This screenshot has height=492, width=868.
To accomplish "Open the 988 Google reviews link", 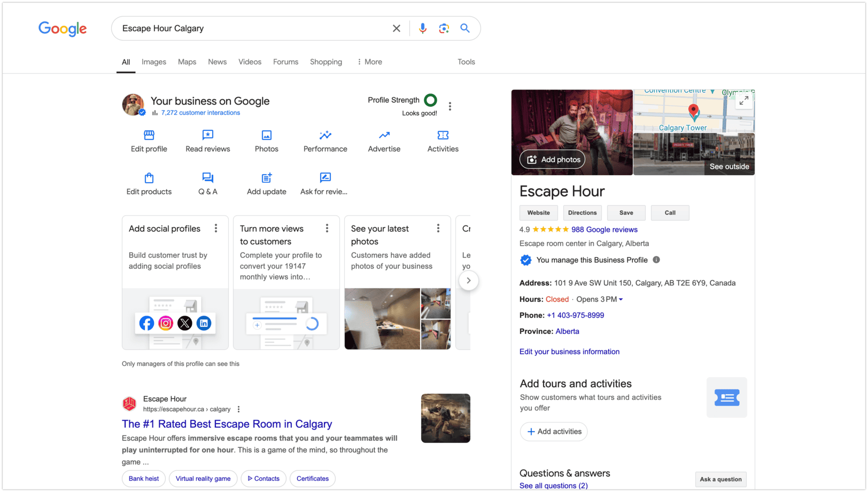I will tap(604, 229).
